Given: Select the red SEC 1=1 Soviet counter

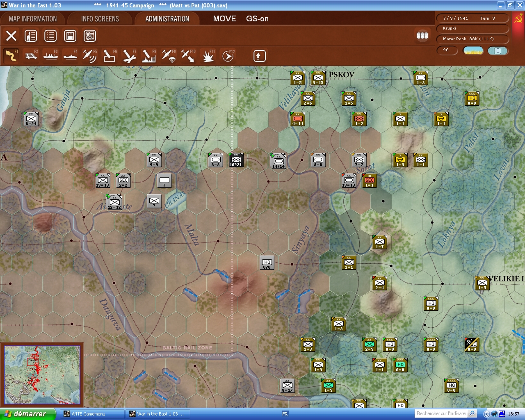Looking at the screenshot, I should click(x=369, y=180).
